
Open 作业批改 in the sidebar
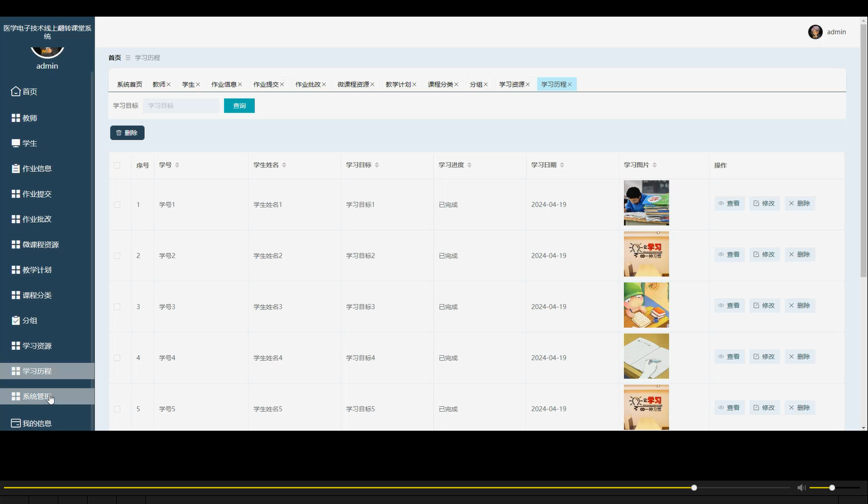(47, 219)
